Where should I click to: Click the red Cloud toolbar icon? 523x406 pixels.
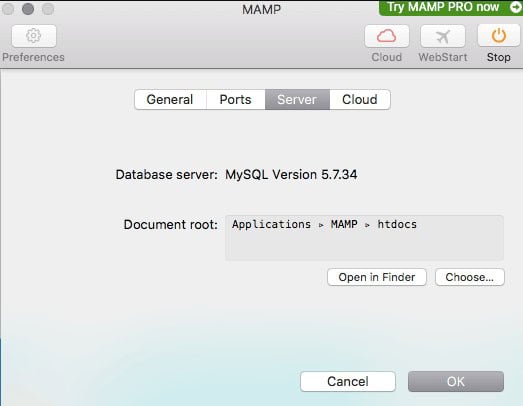click(387, 36)
